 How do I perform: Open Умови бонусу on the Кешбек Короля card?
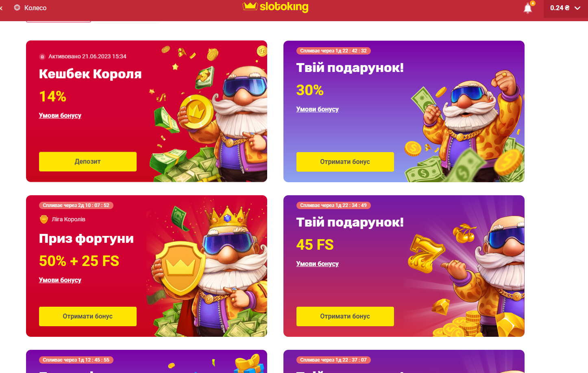coord(60,116)
